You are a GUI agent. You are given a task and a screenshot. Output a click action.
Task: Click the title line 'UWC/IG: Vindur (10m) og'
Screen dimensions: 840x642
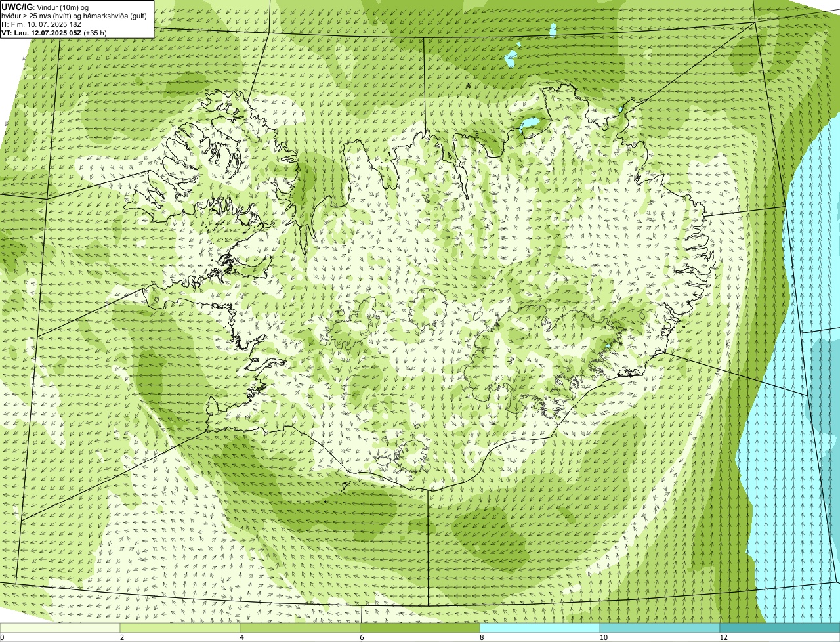pos(45,7)
